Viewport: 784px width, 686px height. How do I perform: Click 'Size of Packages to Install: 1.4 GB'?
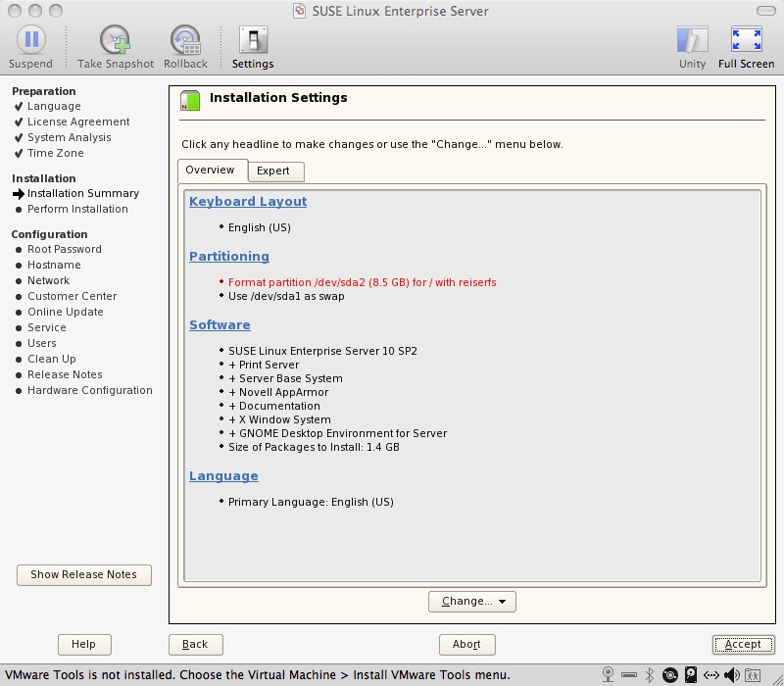pyautogui.click(x=314, y=447)
